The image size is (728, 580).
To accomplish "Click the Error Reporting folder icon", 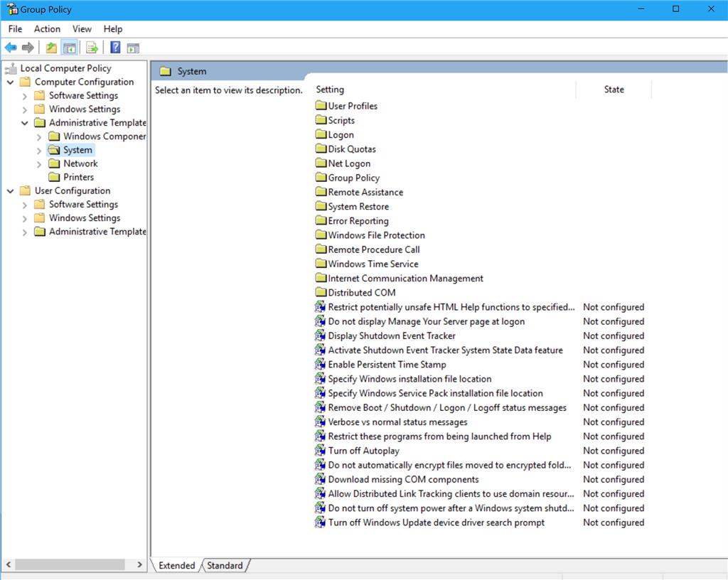I will pyautogui.click(x=321, y=220).
